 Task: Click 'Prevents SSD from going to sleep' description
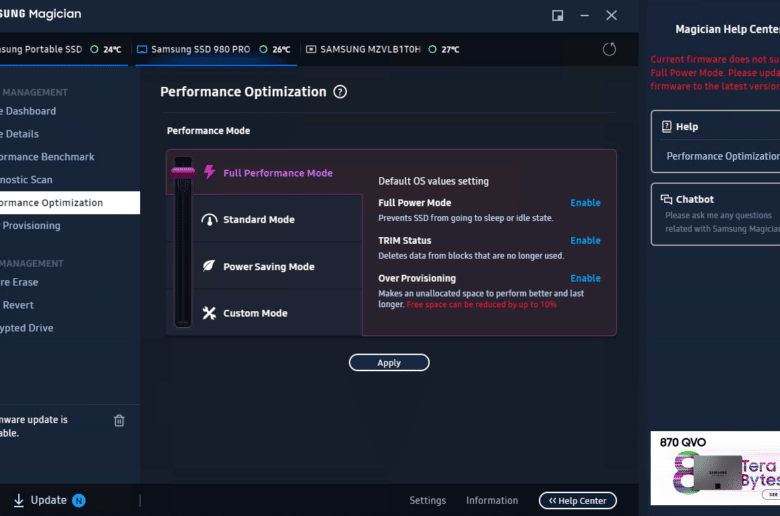(x=466, y=218)
